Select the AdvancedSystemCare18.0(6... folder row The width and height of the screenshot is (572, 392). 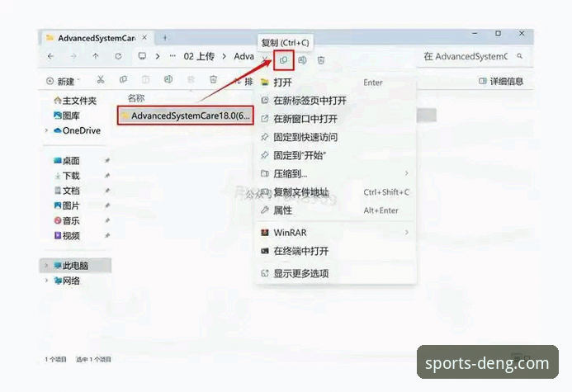pos(186,116)
